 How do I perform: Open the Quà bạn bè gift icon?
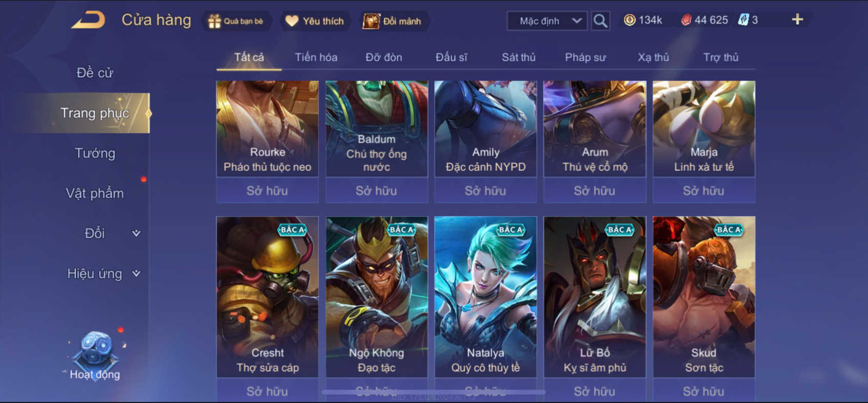click(214, 21)
